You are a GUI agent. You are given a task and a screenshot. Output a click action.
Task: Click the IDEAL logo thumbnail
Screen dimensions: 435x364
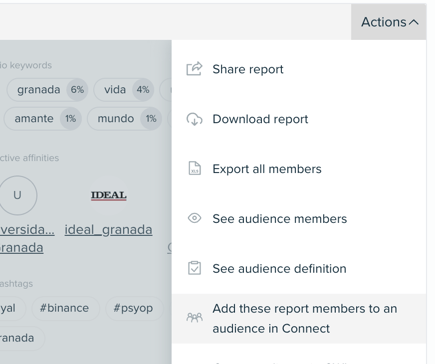pos(109,195)
